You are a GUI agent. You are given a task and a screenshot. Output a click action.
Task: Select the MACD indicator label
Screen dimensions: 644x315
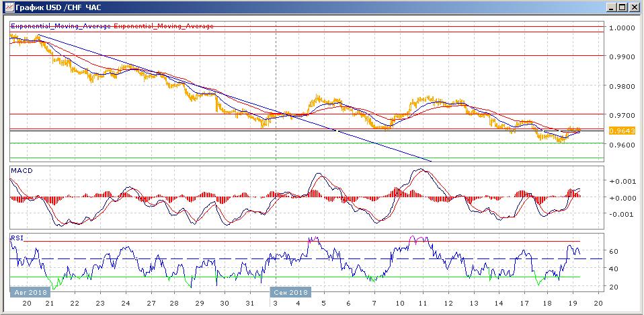pyautogui.click(x=20, y=171)
